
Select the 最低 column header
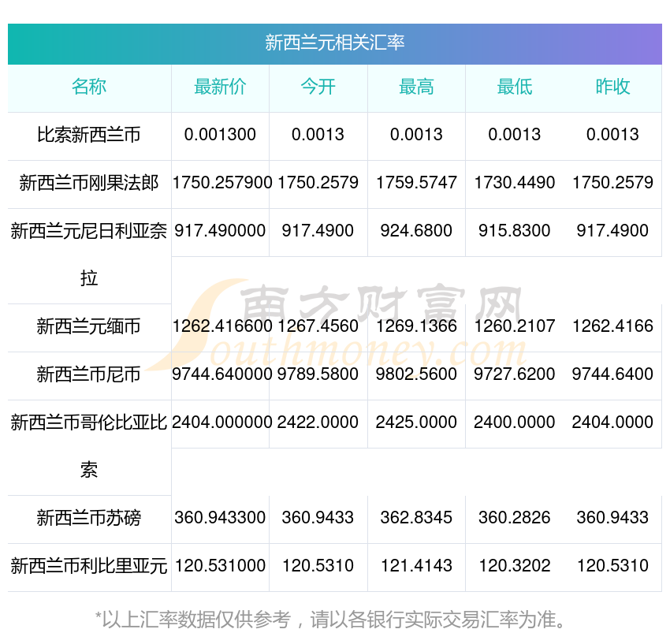pos(515,87)
